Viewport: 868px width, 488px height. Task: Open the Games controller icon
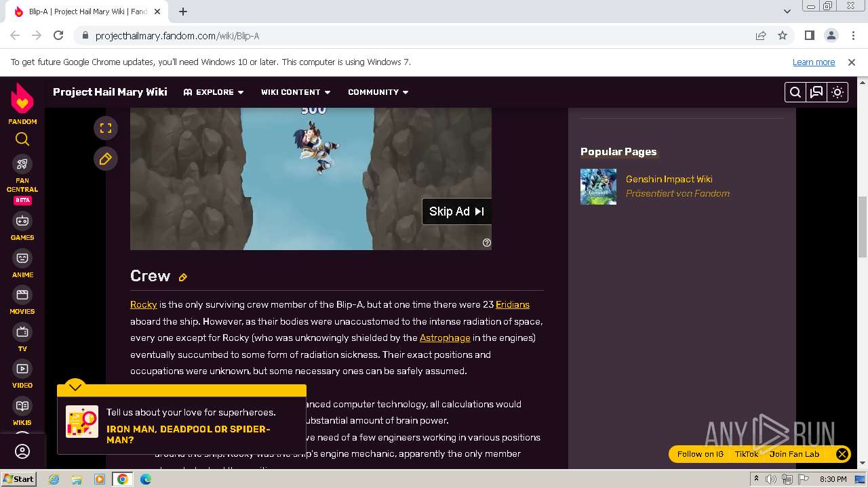[22, 221]
